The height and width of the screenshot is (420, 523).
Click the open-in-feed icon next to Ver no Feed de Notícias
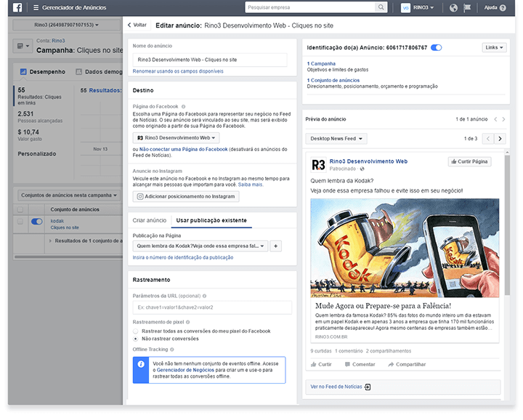(x=368, y=387)
